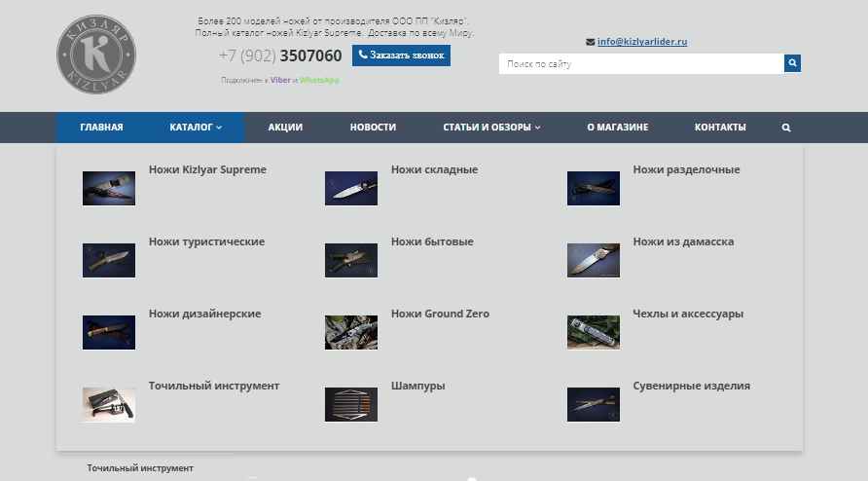Click the Kizlyar Supreme knife thumbnail

109,189
